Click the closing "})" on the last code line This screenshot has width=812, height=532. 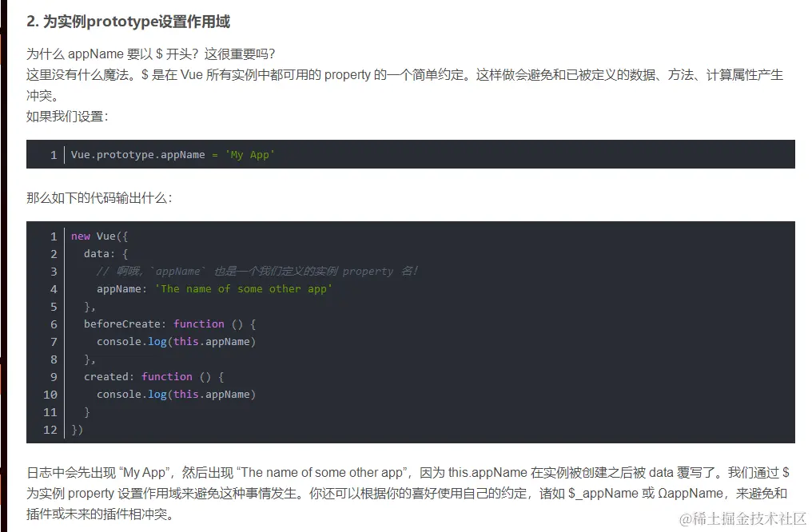point(77,430)
